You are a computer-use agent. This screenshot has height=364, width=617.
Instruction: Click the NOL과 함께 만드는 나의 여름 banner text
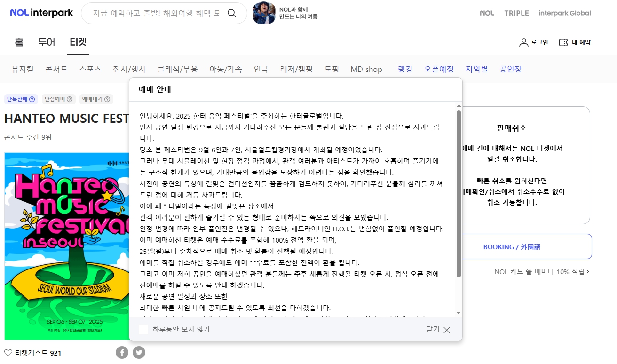(298, 13)
